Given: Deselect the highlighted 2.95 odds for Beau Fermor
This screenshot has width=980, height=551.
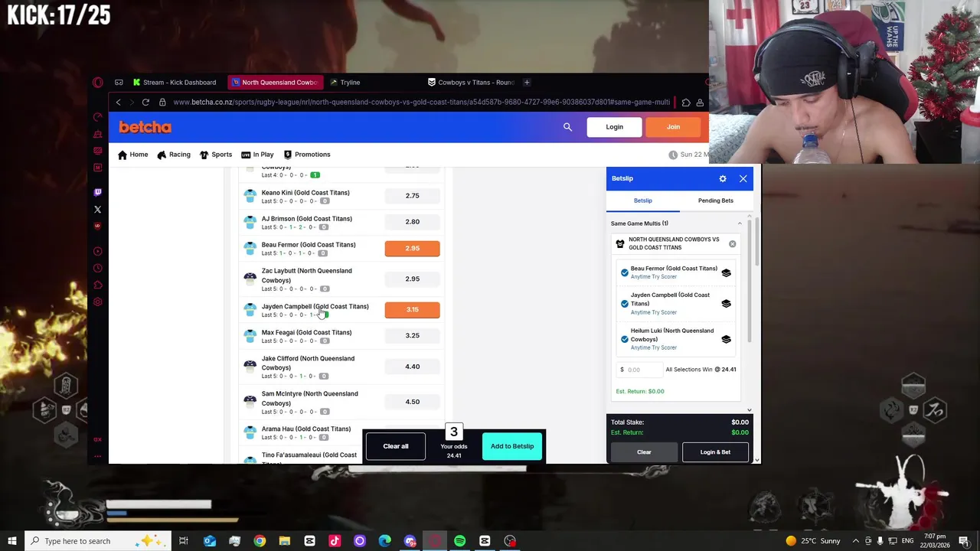Looking at the screenshot, I should click(412, 248).
